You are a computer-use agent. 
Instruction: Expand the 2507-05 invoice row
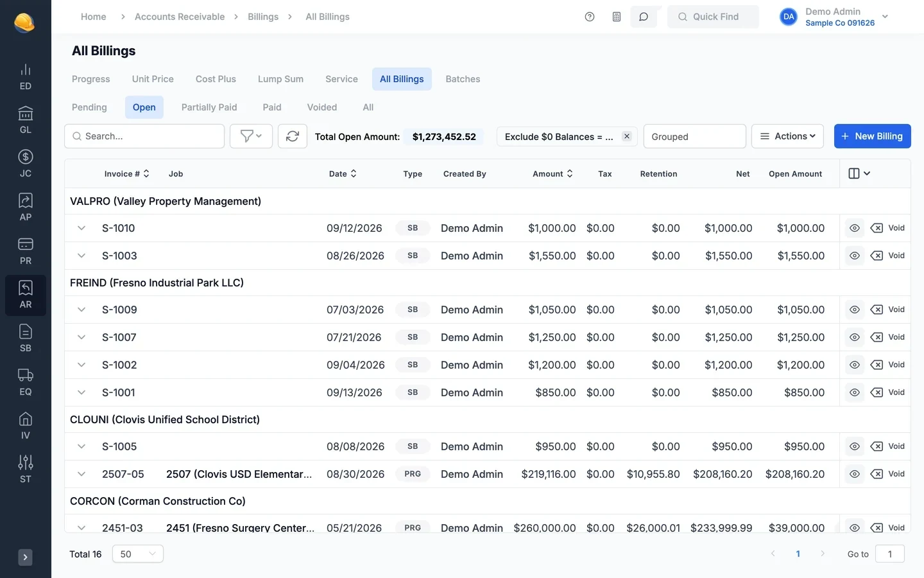click(x=81, y=474)
